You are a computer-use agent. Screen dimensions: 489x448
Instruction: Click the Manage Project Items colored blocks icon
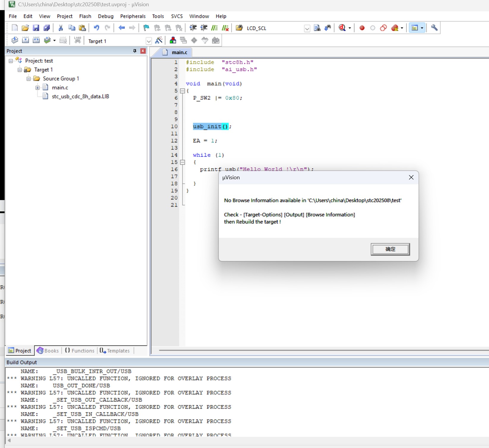click(173, 40)
